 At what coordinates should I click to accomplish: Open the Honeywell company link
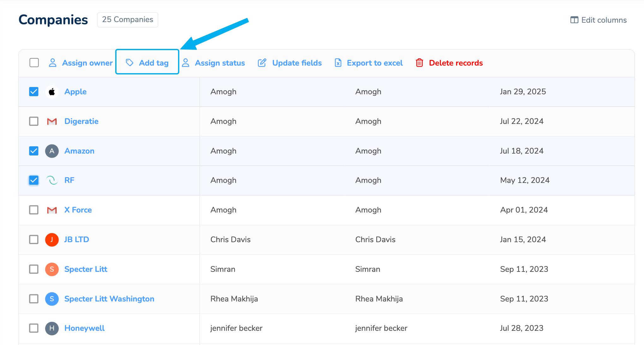pyautogui.click(x=84, y=328)
